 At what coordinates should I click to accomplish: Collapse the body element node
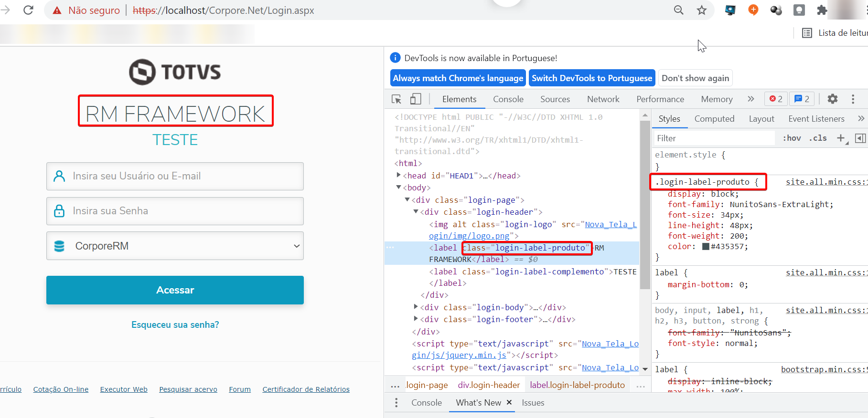pyautogui.click(x=399, y=188)
